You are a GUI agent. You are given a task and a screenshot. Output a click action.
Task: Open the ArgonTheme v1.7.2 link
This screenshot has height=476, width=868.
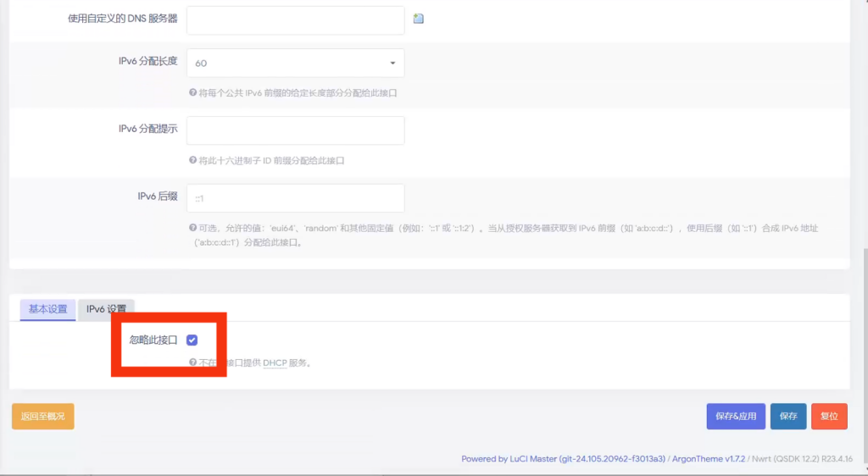[x=708, y=459]
